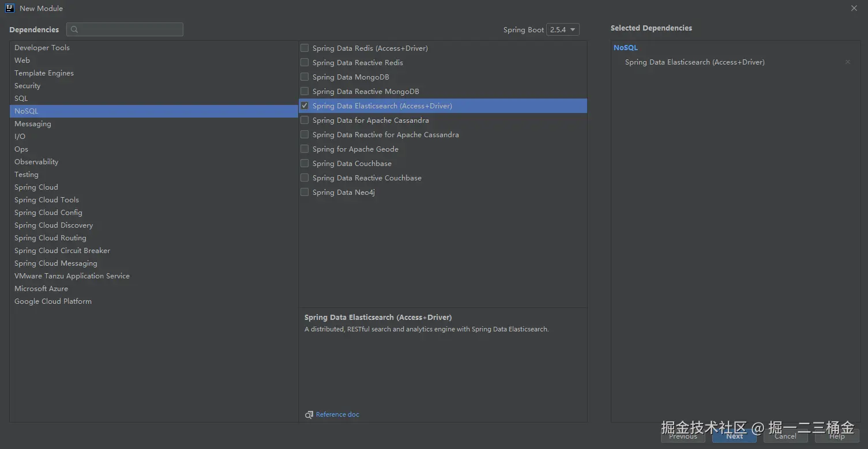This screenshot has width=868, height=449.
Task: Open the Testing category
Action: point(153,175)
